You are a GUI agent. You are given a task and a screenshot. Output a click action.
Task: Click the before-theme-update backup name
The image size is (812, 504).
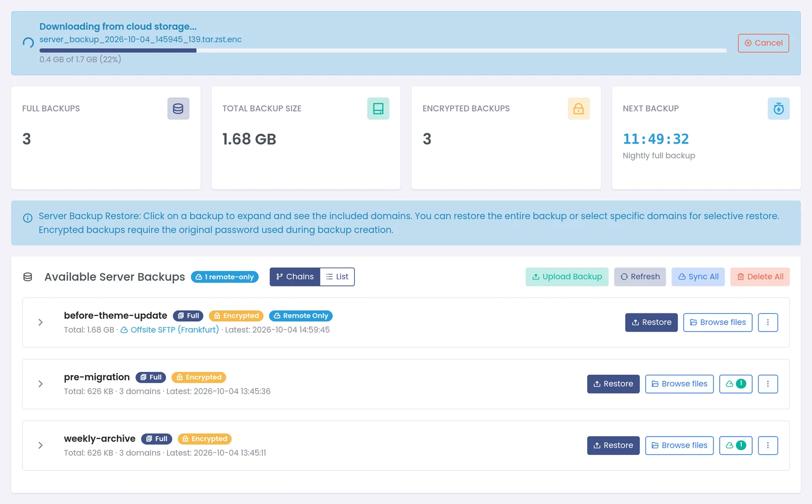[x=115, y=315]
